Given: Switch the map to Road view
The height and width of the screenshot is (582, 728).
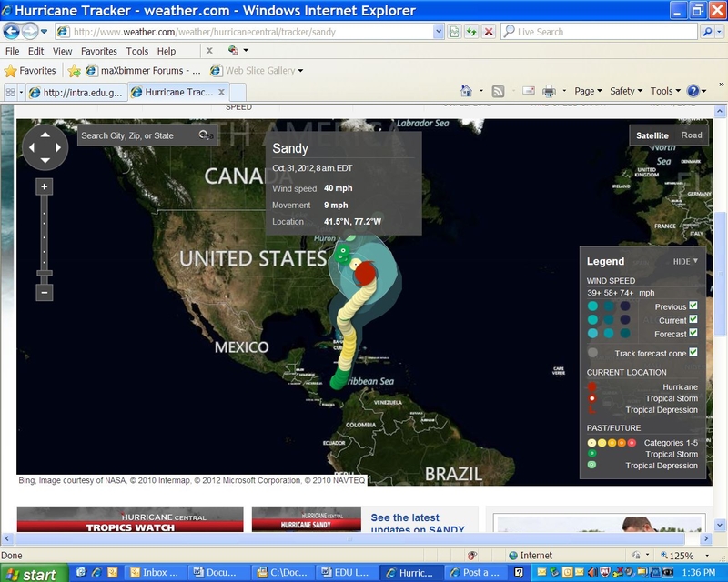Looking at the screenshot, I should tap(692, 135).
